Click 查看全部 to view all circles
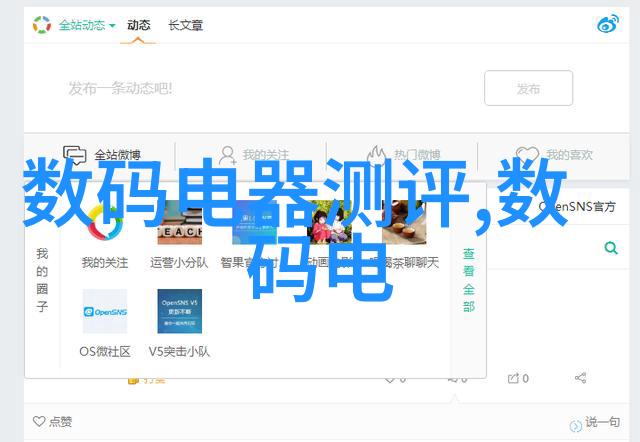Viewport: 640px width, 442px height. tap(468, 281)
